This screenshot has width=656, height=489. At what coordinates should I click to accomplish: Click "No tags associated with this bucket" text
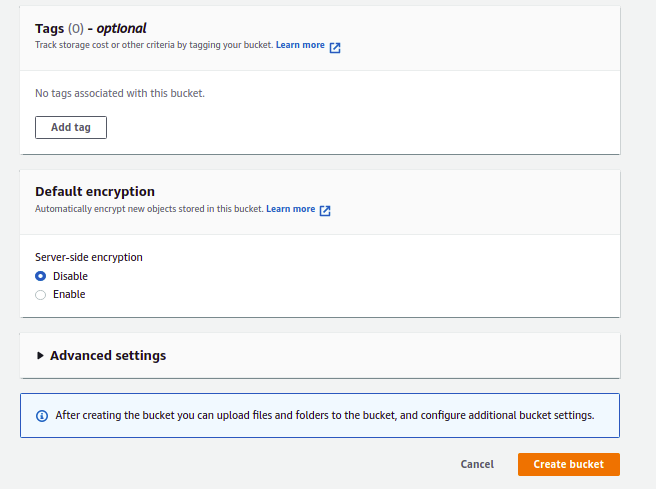tap(120, 93)
